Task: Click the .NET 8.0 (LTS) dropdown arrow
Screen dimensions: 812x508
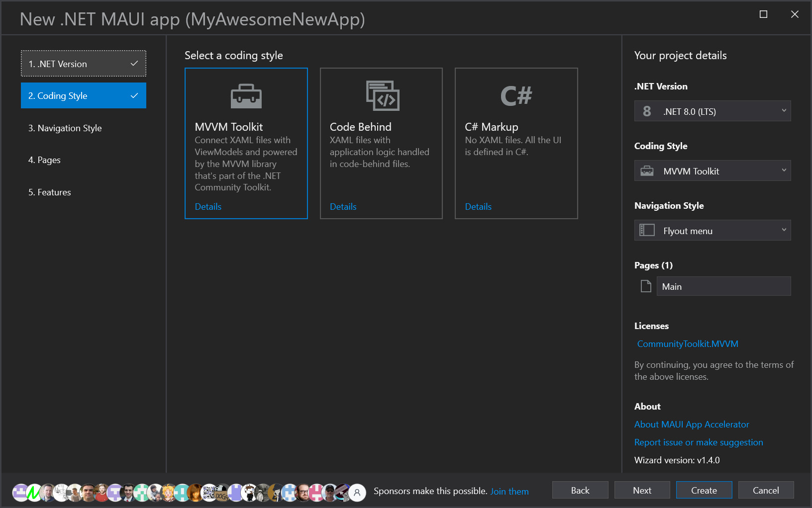Action: click(784, 110)
